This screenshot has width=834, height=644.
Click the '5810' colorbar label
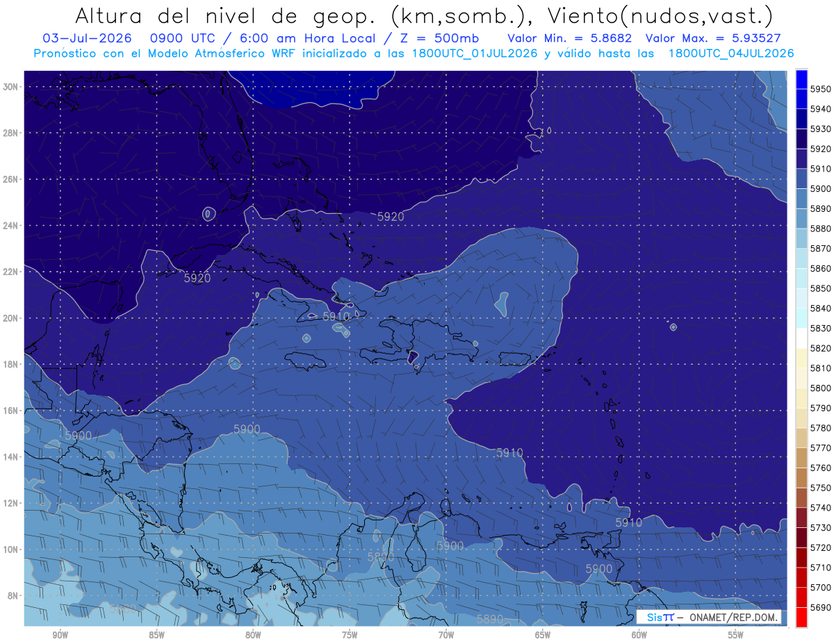(820, 368)
